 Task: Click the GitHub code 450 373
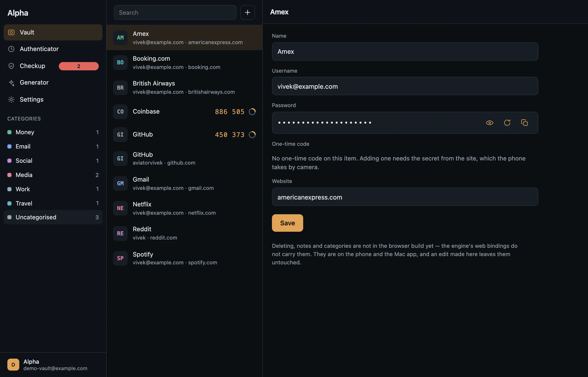(230, 135)
